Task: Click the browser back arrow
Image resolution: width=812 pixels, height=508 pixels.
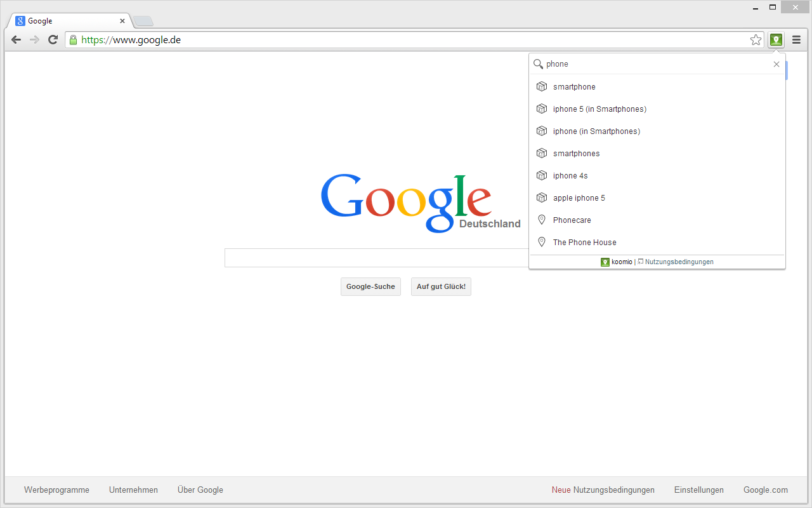Action: [x=16, y=40]
